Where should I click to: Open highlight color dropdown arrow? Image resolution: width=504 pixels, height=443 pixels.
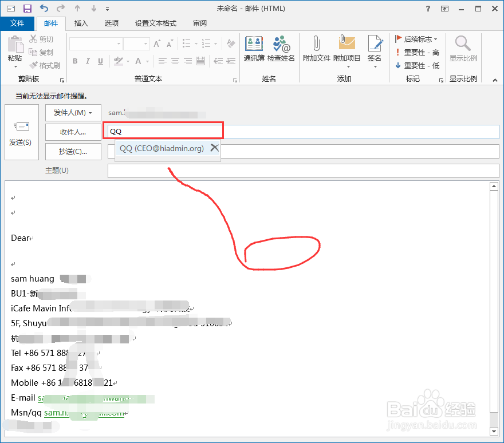[128, 61]
